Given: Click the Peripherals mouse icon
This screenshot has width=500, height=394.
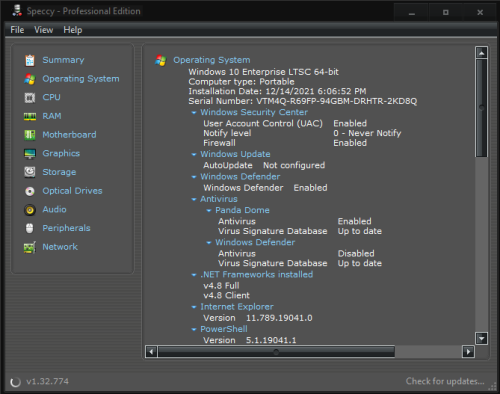Looking at the screenshot, I should (30, 228).
